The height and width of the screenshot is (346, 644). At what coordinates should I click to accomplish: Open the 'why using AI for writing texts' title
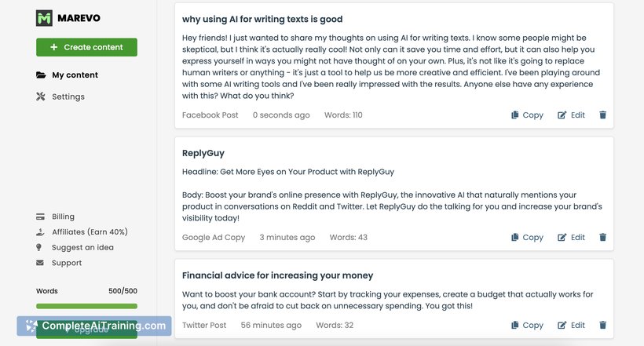(262, 19)
